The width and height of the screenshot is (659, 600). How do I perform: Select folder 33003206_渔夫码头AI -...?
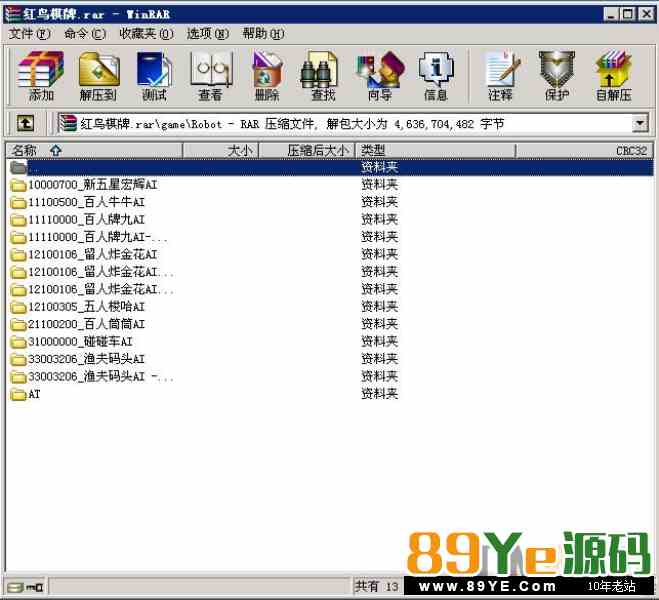tap(330, 376)
